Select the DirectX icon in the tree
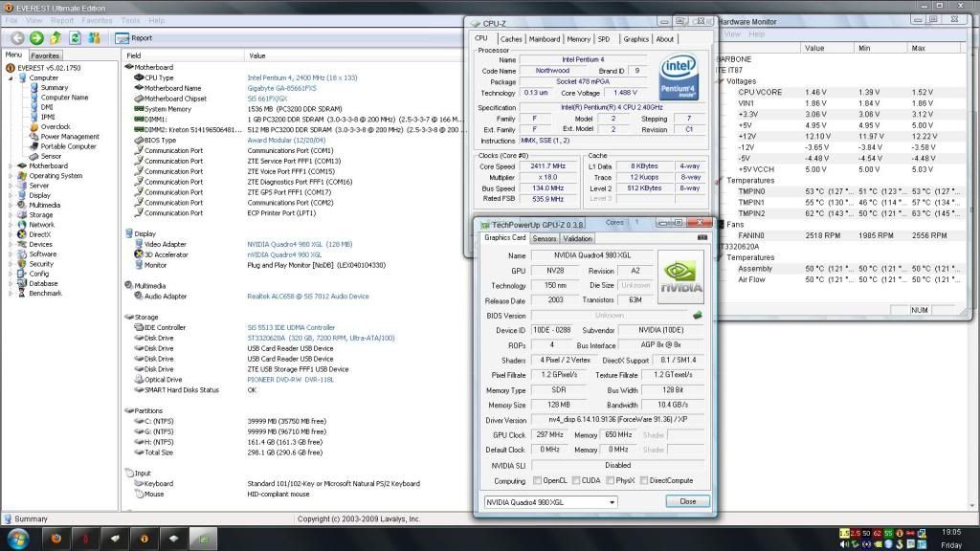The width and height of the screenshot is (980, 551). pos(22,235)
